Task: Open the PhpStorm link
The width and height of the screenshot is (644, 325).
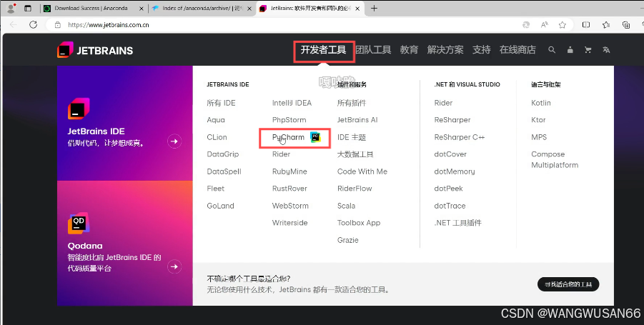Action: 289,120
